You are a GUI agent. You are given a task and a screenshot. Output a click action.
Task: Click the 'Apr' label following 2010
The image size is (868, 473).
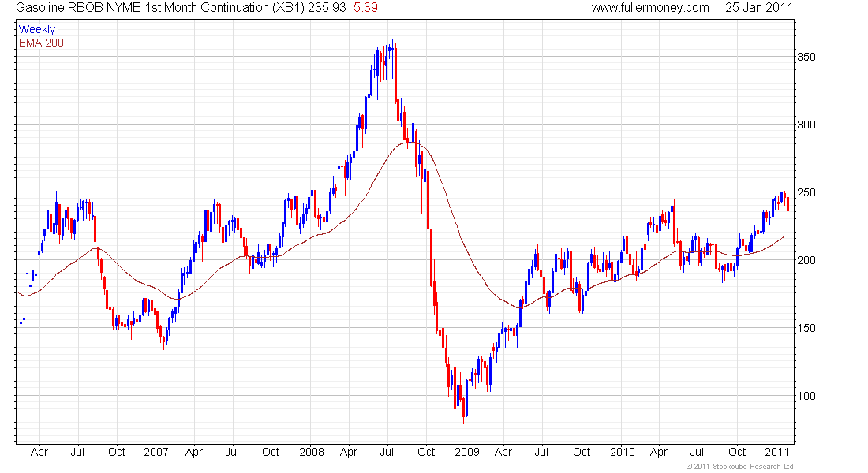pyautogui.click(x=659, y=452)
